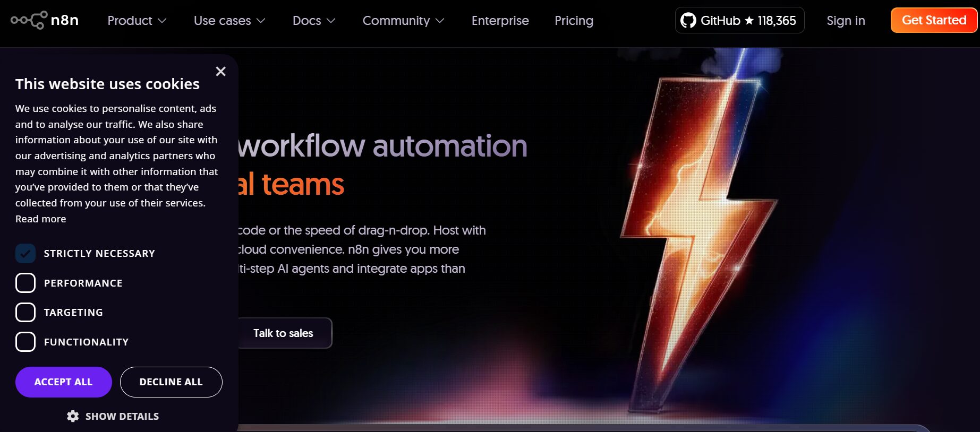Expand the Product dropdown chevron
This screenshot has height=432, width=980.
163,21
